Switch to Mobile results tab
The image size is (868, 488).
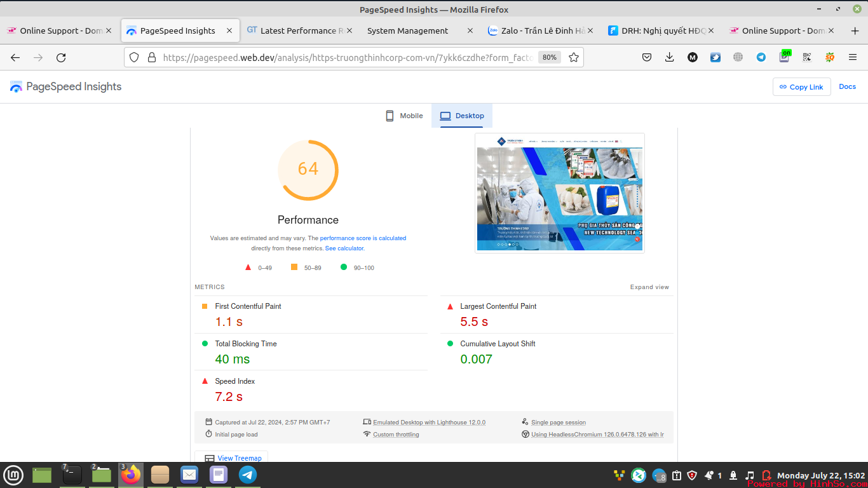click(404, 116)
